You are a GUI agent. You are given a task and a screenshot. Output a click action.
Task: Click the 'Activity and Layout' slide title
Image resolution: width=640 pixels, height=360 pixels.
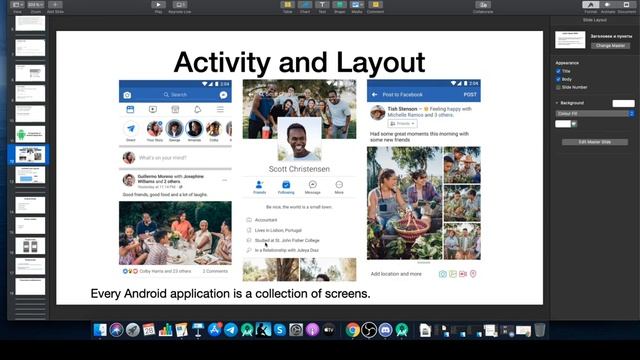pyautogui.click(x=299, y=62)
